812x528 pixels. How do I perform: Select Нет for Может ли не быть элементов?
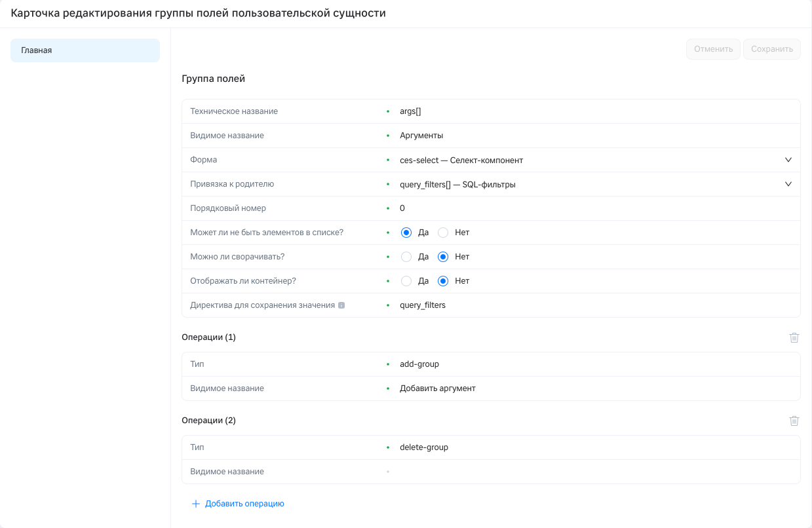tap(443, 233)
